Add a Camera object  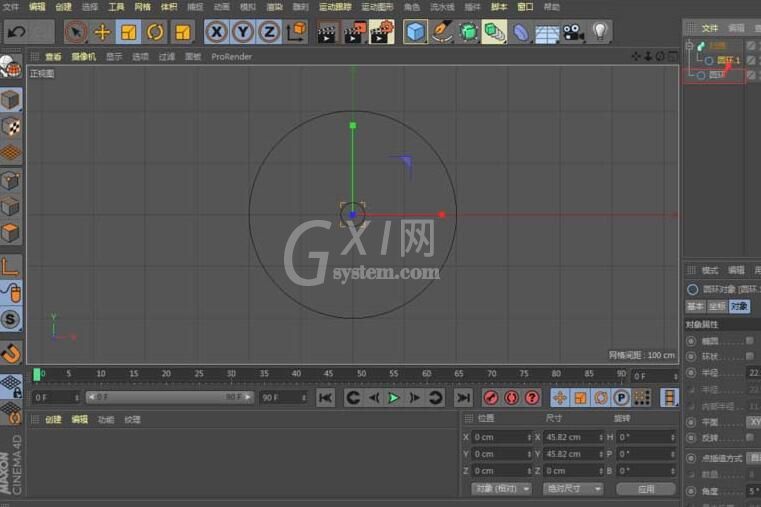pyautogui.click(x=573, y=33)
